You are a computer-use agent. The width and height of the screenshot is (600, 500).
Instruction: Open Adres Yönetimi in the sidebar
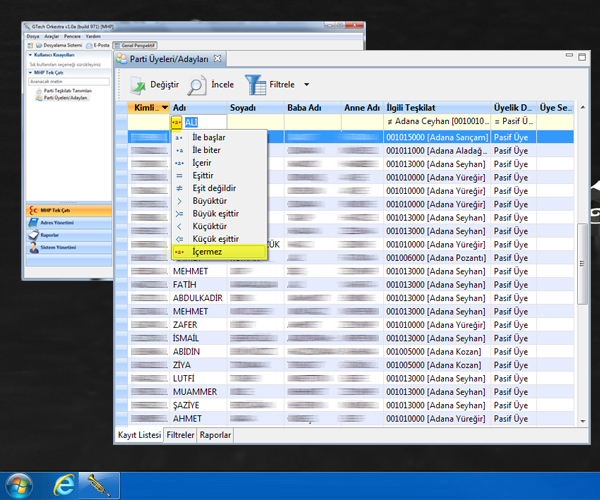pyautogui.click(x=69, y=223)
